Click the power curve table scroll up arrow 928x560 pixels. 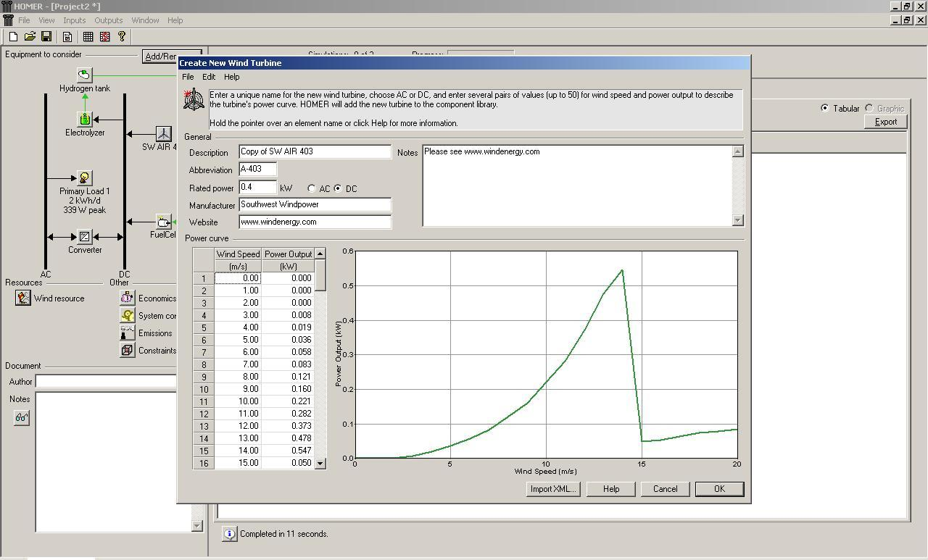(x=320, y=254)
